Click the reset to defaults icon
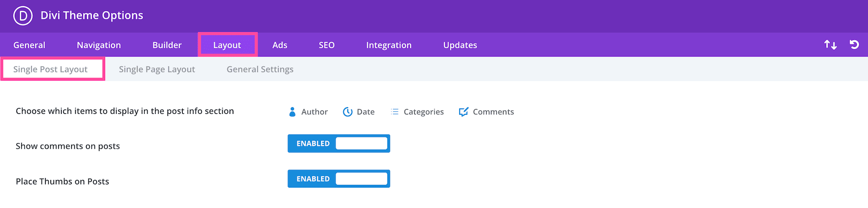Image resolution: width=868 pixels, height=208 pixels. (854, 45)
